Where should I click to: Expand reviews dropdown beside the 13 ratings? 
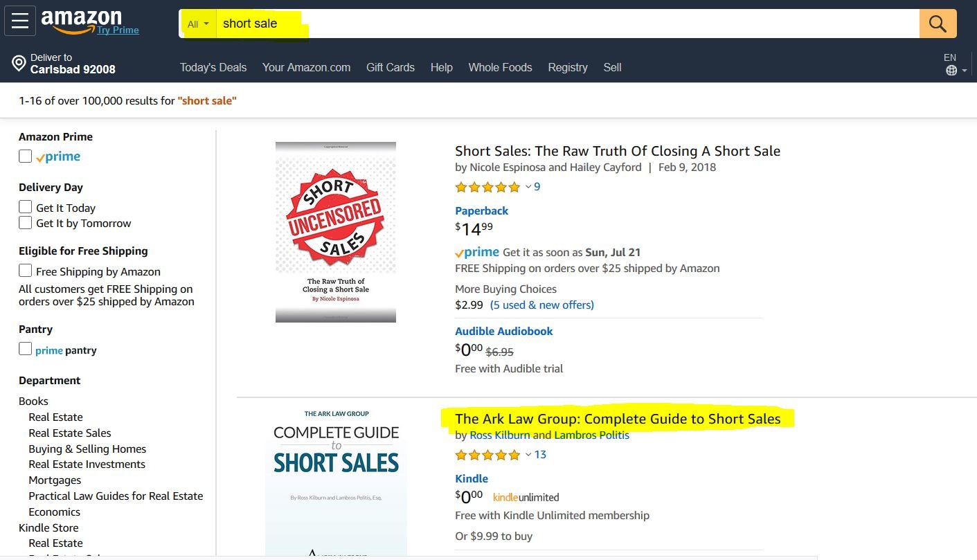click(530, 454)
